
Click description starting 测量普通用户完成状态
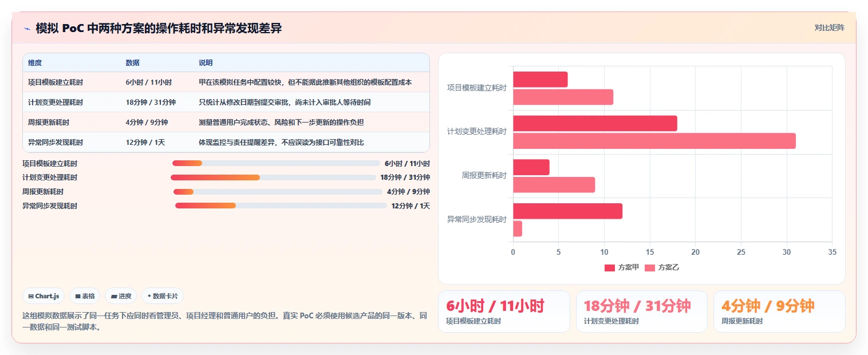[x=281, y=123]
